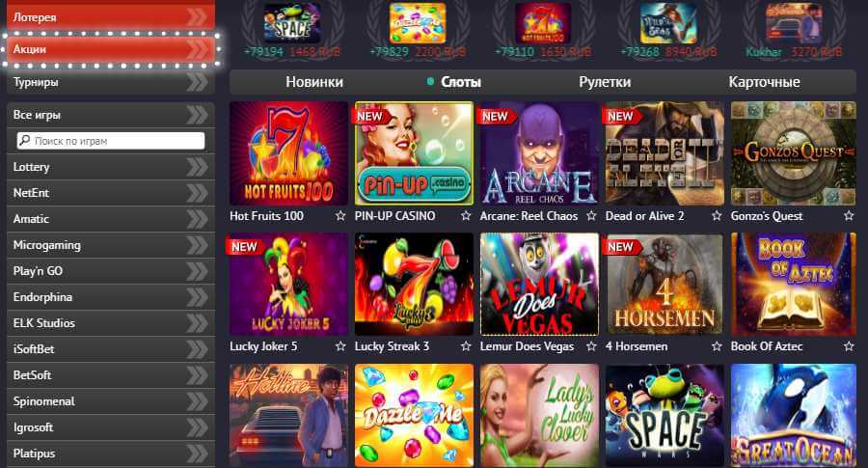Expand NetEnt provider chevron arrows
Image resolution: width=868 pixels, height=468 pixels.
(x=197, y=193)
